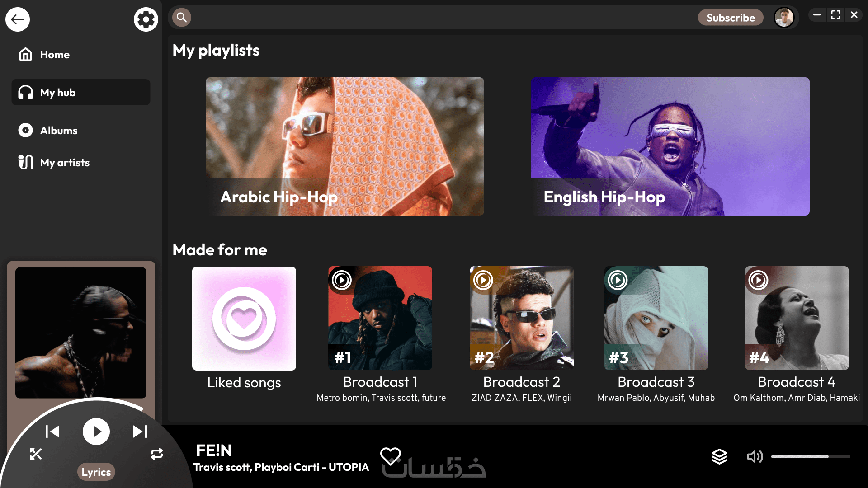Skip to the next track
This screenshot has width=868, height=488.
[x=140, y=432]
